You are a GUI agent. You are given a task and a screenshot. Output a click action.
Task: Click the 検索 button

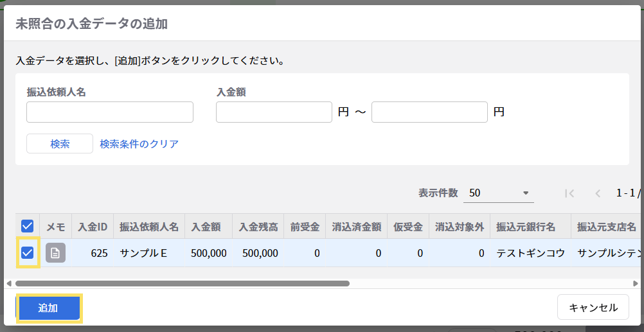pyautogui.click(x=60, y=144)
